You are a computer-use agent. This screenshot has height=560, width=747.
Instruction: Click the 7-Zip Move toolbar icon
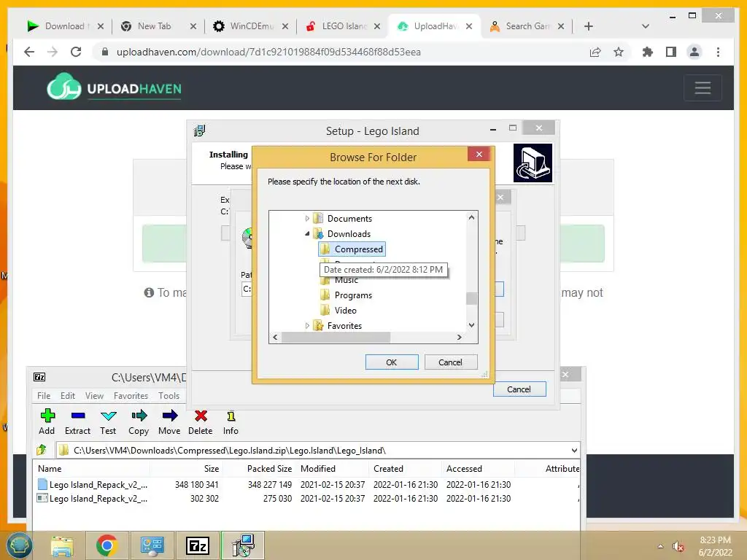coord(169,421)
